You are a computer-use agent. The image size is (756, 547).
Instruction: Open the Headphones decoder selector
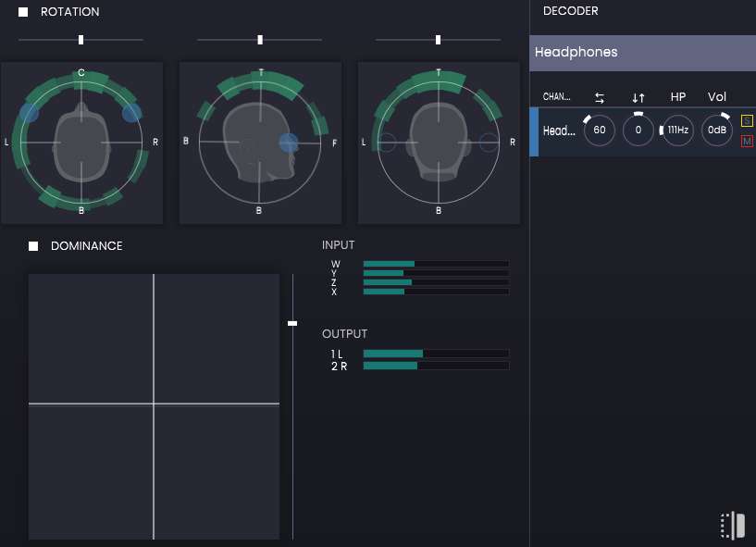tap(642, 53)
